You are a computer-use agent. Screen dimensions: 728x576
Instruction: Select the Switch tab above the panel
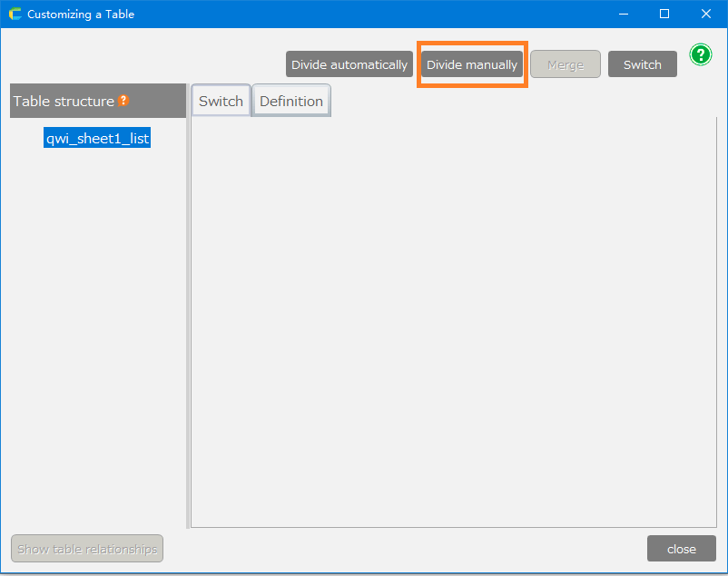[x=221, y=101]
